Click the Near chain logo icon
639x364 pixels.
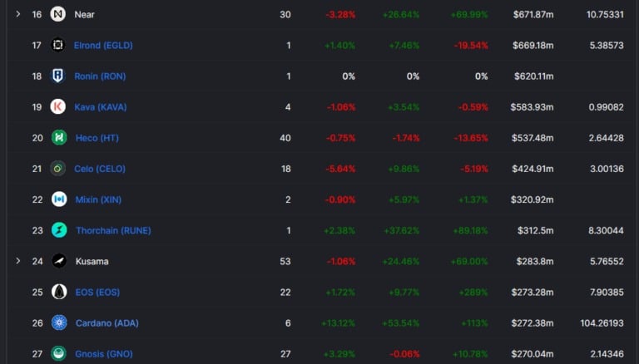click(58, 14)
